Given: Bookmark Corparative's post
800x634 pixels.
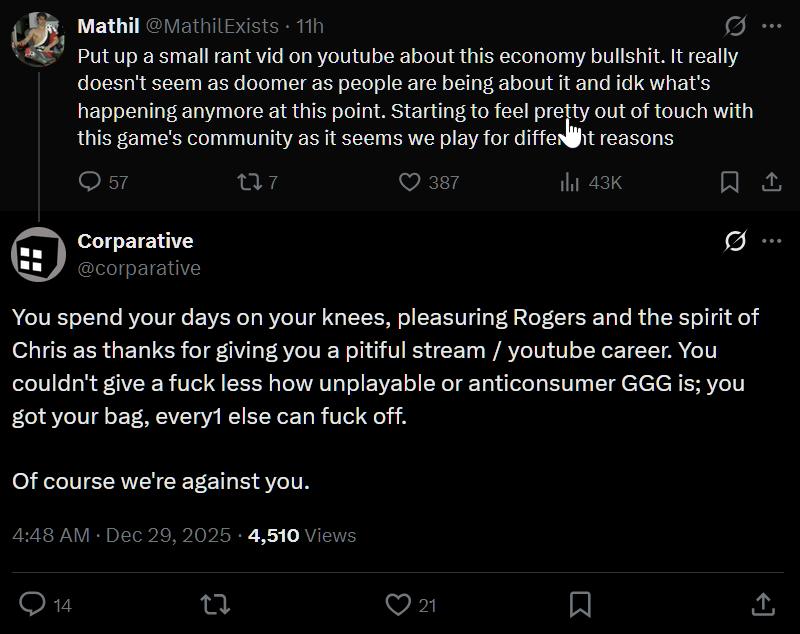Looking at the screenshot, I should pyautogui.click(x=580, y=604).
